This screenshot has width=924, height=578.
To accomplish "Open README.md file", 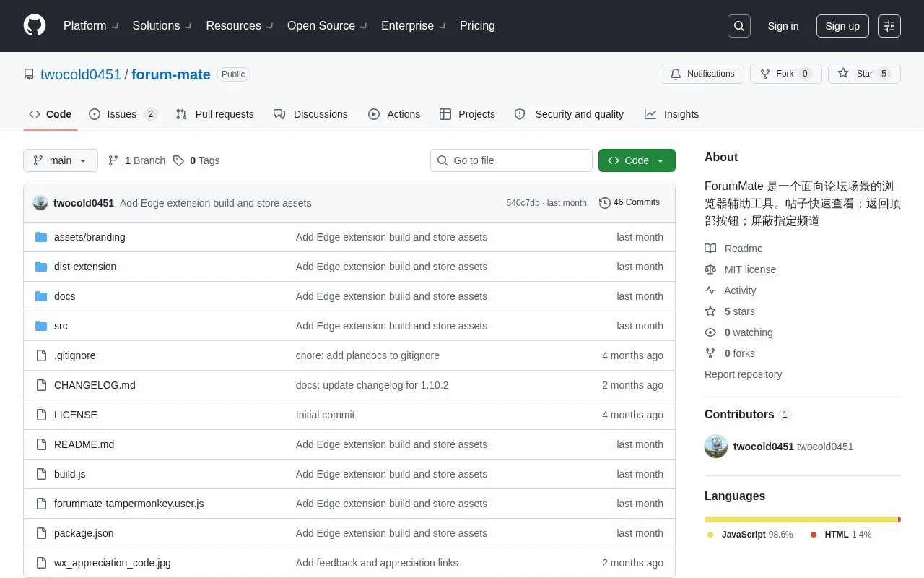I will click(x=84, y=444).
